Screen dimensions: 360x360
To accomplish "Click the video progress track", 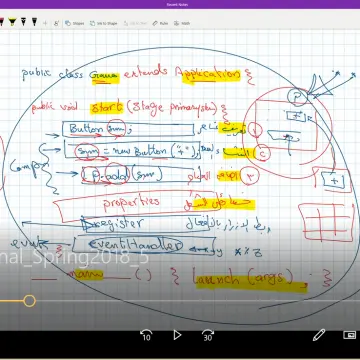I will point(180,301).
